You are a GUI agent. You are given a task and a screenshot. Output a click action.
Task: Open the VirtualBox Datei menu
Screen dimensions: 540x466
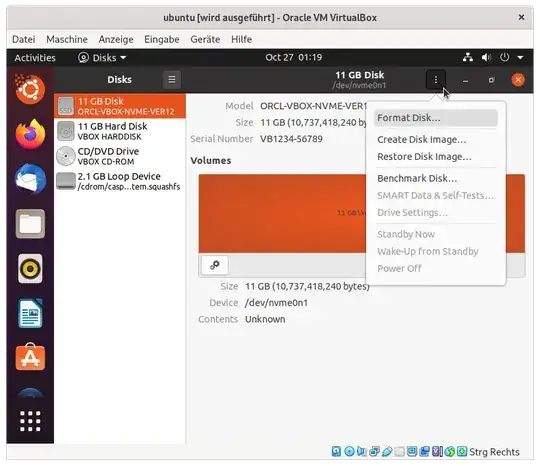click(x=23, y=39)
